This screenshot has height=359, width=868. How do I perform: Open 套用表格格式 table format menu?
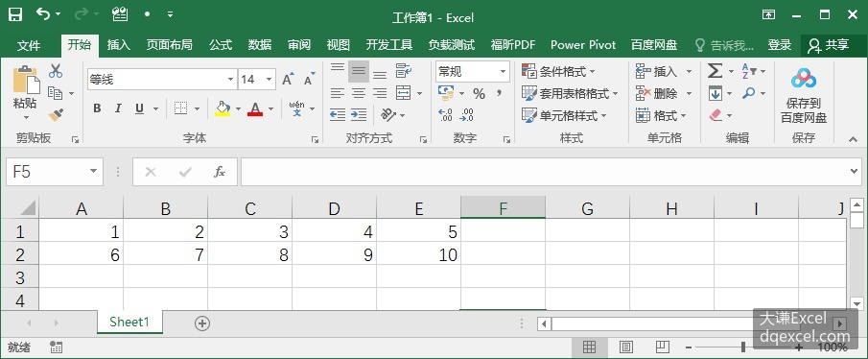pos(570,94)
